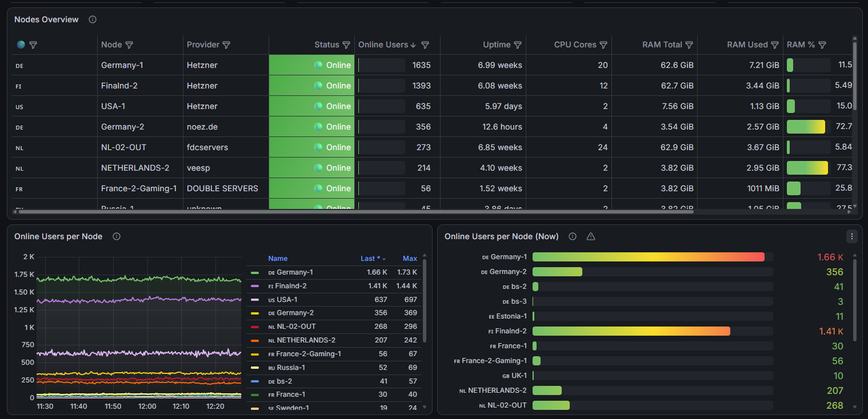
Task: Sort table by RAM Total header
Action: [662, 45]
